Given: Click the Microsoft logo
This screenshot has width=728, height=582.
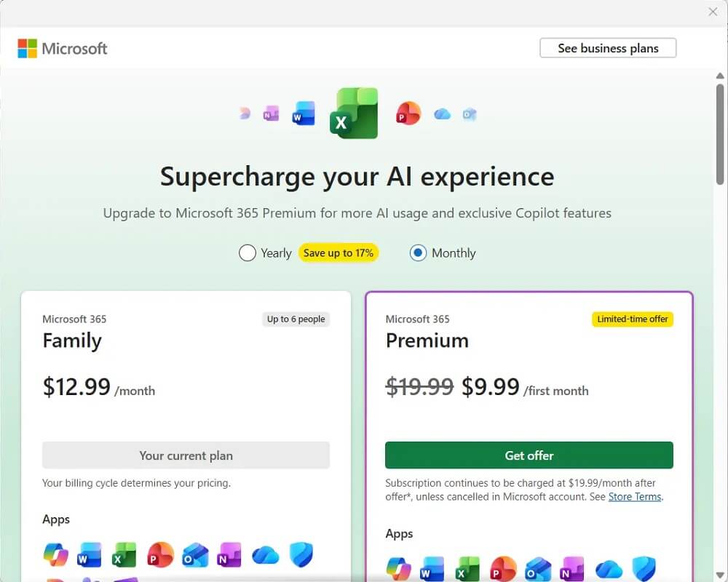Looking at the screenshot, I should click(x=63, y=48).
